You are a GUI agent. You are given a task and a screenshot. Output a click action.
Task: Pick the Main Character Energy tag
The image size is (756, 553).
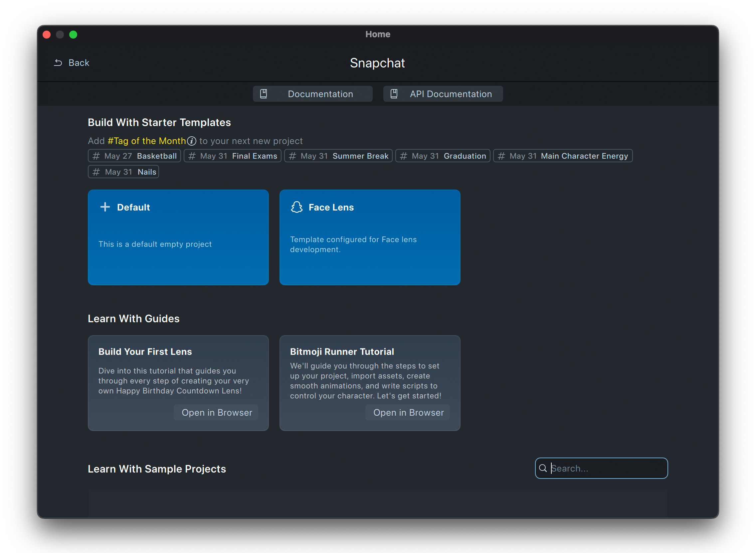point(563,156)
